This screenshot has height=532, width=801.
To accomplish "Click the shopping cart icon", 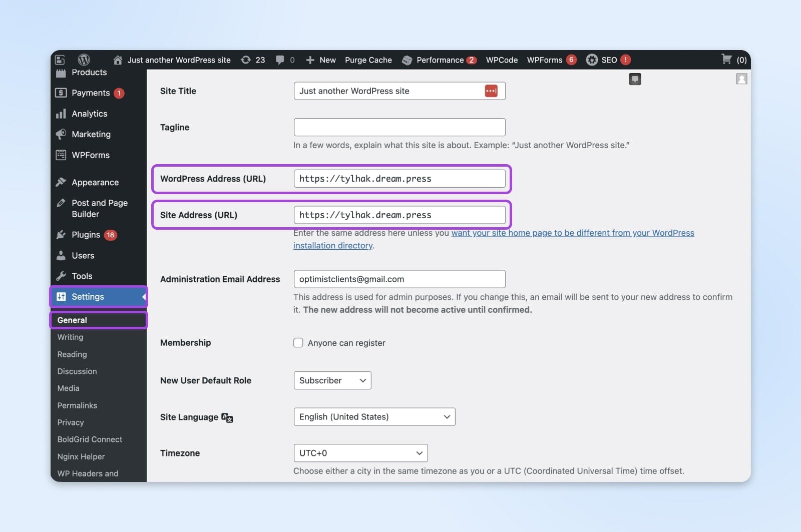I will click(726, 60).
